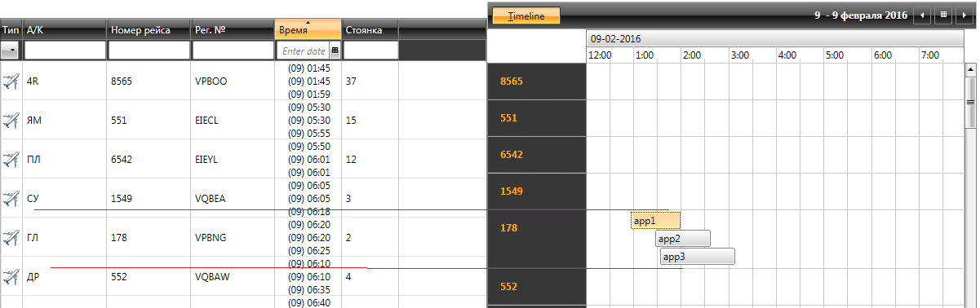Click airplane icon in ЯМ 551 row
The height and width of the screenshot is (308, 980).
click(x=11, y=121)
